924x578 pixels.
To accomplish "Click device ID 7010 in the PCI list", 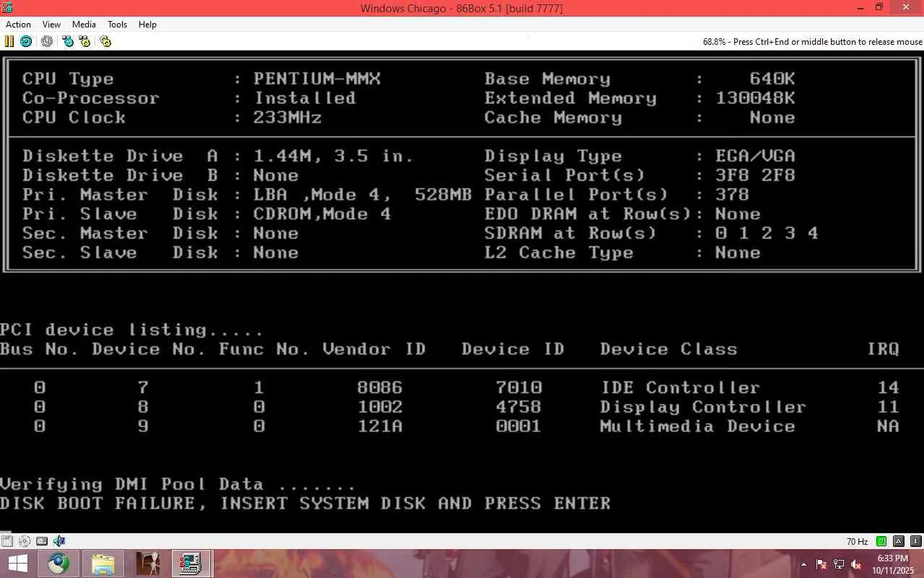I will point(518,388).
